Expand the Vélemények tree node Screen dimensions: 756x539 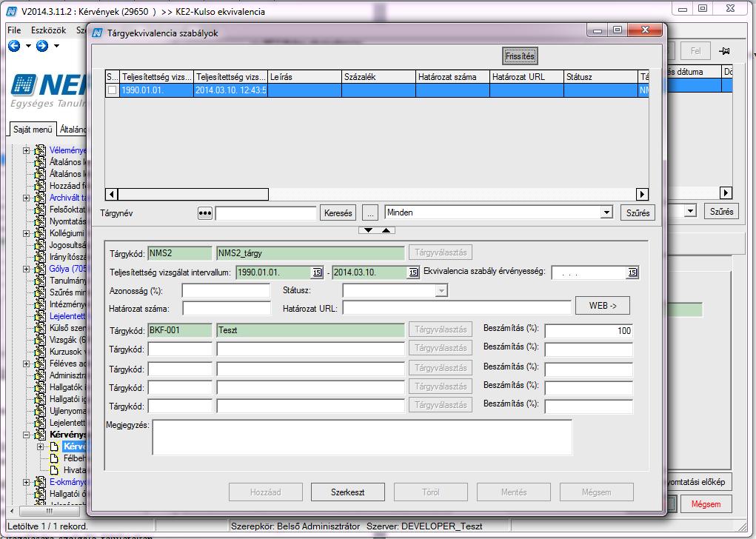(26, 150)
